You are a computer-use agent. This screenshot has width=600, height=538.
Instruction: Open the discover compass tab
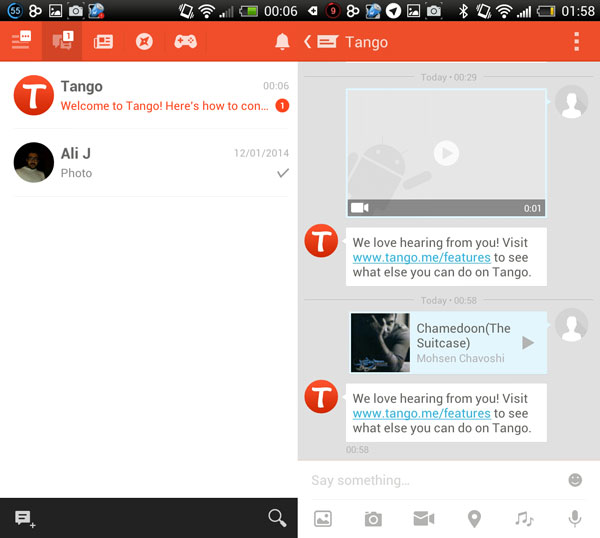click(144, 42)
